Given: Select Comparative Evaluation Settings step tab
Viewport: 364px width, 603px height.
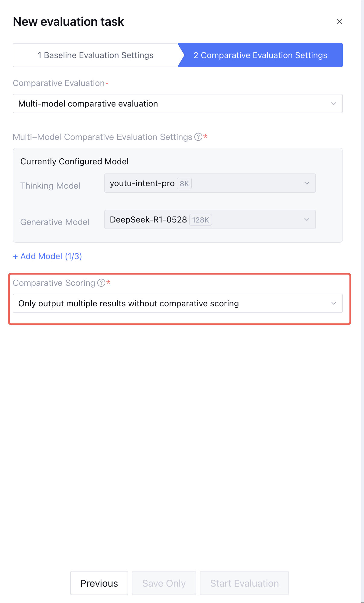Looking at the screenshot, I should [x=260, y=55].
